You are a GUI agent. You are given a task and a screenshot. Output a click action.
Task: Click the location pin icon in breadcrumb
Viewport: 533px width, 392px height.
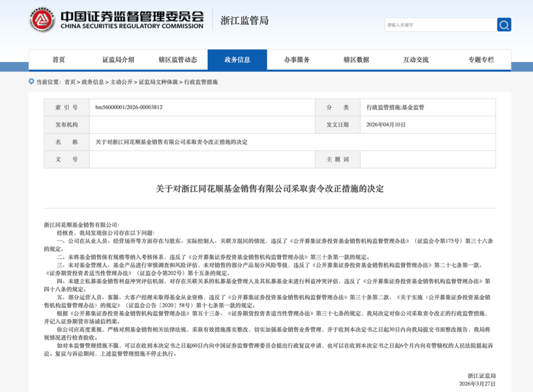coord(31,82)
